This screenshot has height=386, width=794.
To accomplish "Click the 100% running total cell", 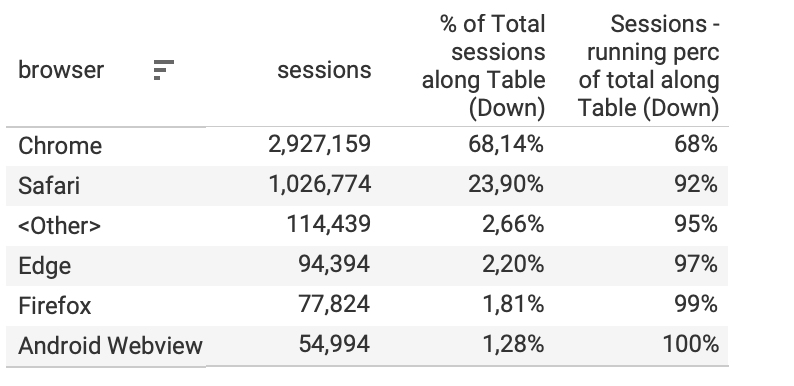I will [691, 344].
